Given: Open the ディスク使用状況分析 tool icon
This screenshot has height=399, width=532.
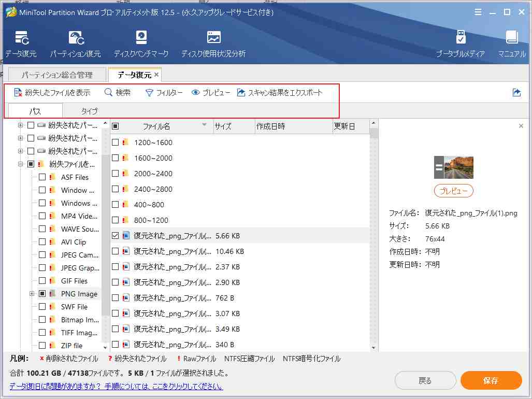Looking at the screenshot, I should click(214, 37).
